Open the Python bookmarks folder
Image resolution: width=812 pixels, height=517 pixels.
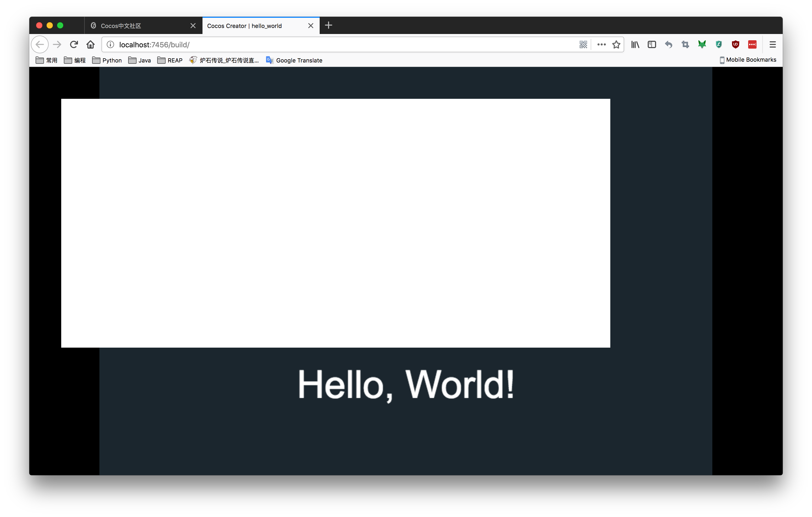click(107, 60)
